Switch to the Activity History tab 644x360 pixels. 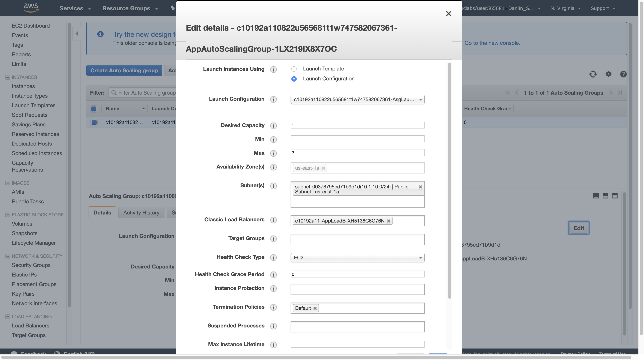click(141, 213)
